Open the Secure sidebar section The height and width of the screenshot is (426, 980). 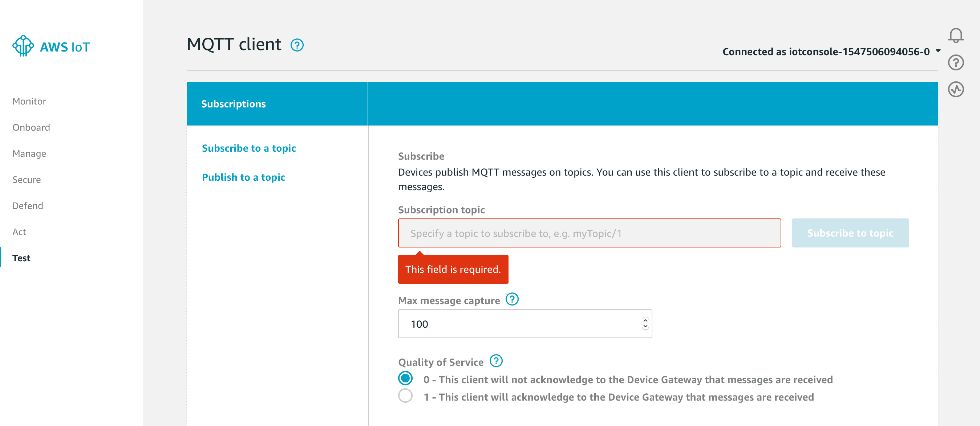26,180
